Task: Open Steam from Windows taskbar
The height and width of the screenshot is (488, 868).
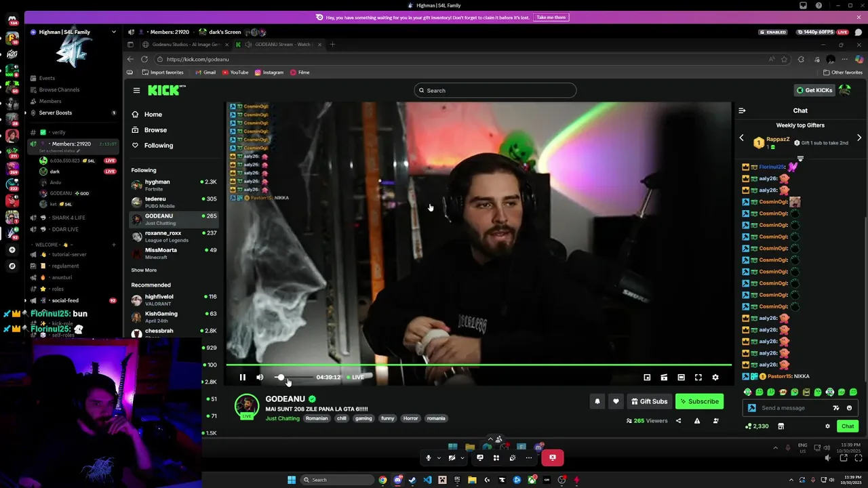Action: point(412,480)
